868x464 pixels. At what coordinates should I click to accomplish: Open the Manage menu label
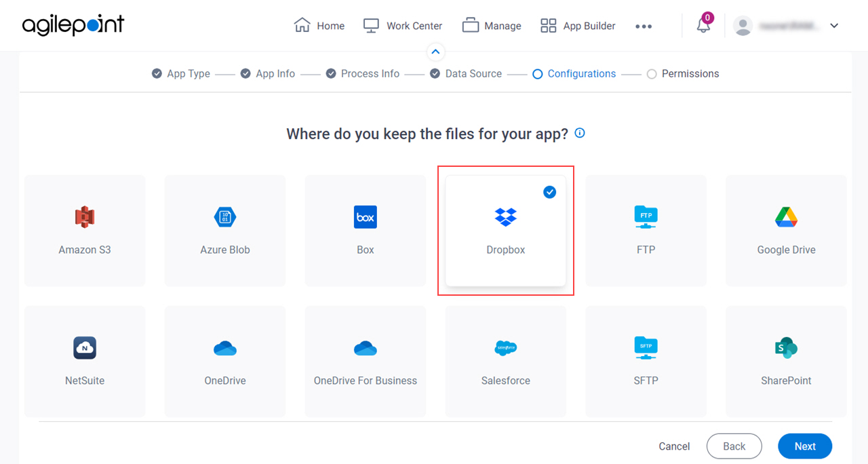(503, 26)
